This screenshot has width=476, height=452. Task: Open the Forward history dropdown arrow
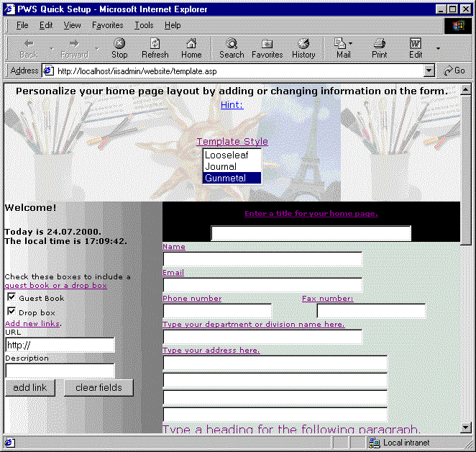[x=96, y=49]
